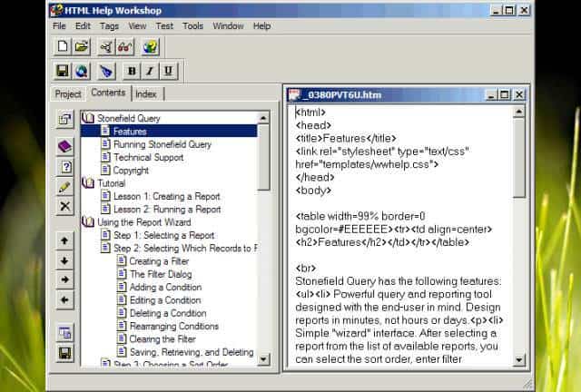
Task: Select the Copyright topic
Action: pyautogui.click(x=131, y=171)
